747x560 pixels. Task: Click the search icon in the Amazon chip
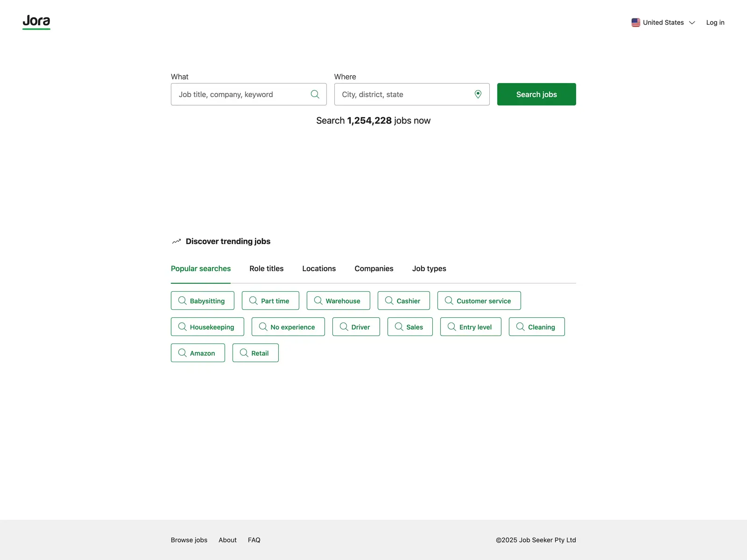[183, 353]
